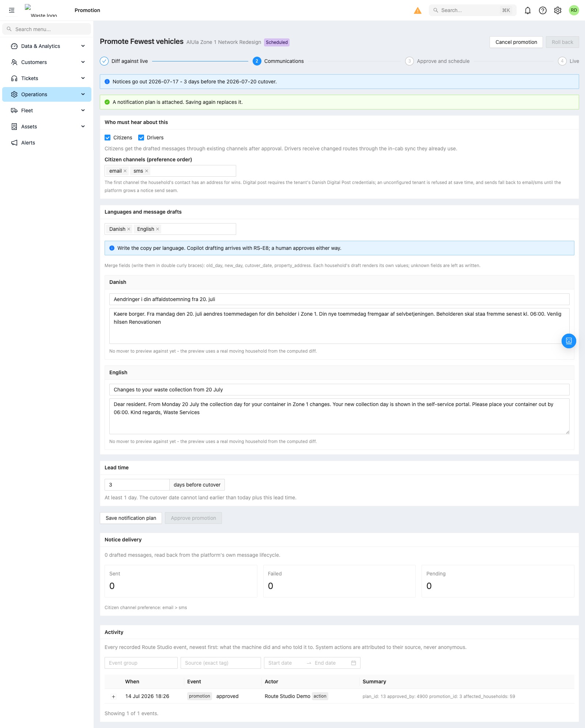The image size is (585, 728).
Task: Click Save notification plan
Action: [131, 518]
